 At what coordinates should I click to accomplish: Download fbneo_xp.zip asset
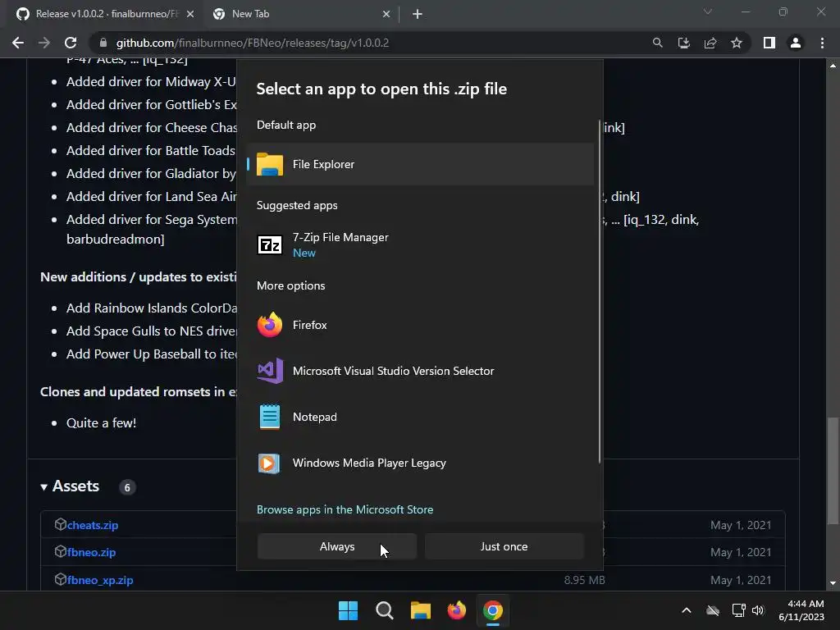pyautogui.click(x=100, y=580)
